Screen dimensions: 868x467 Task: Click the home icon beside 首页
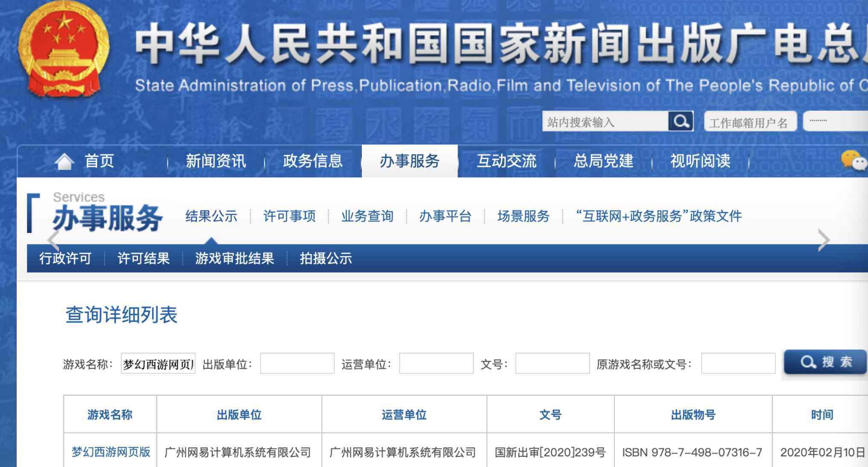(65, 162)
